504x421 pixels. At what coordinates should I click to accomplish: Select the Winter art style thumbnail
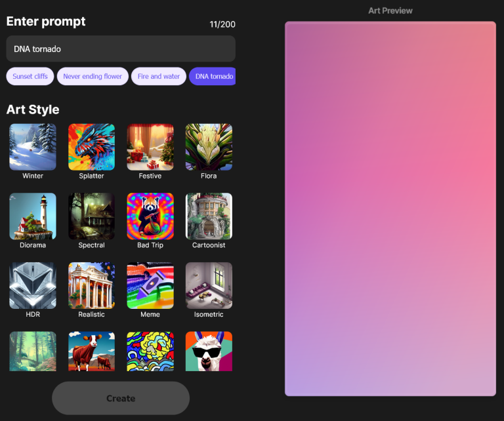coord(33,147)
